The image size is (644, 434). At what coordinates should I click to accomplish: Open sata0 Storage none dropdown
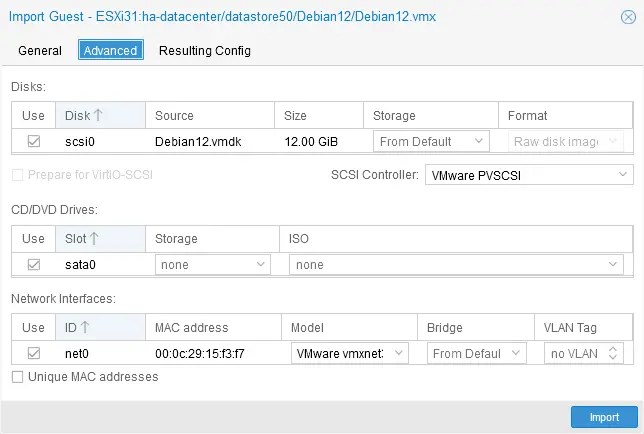coord(213,264)
